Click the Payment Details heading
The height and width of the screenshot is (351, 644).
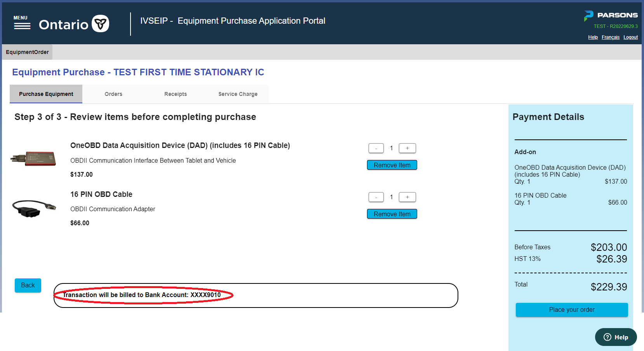548,117
